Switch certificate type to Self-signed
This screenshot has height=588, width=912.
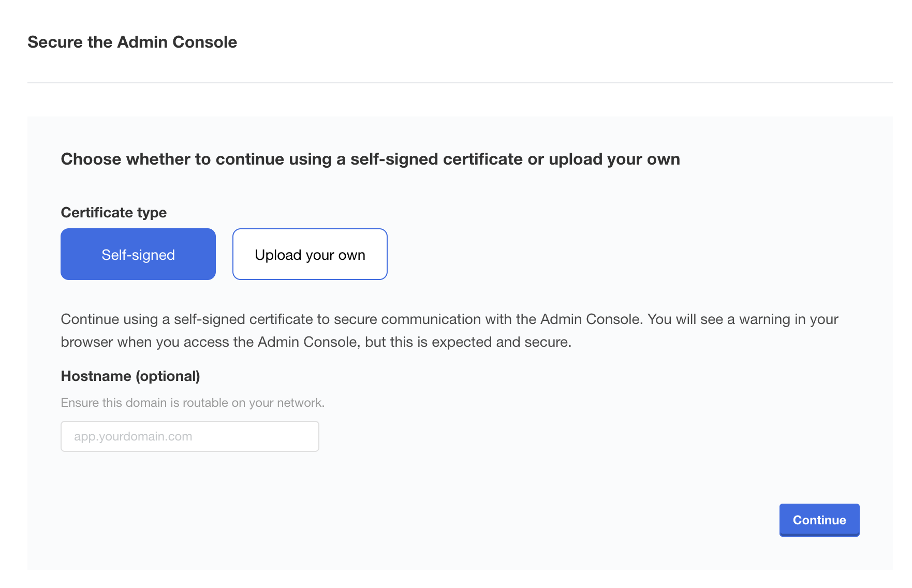coord(138,254)
